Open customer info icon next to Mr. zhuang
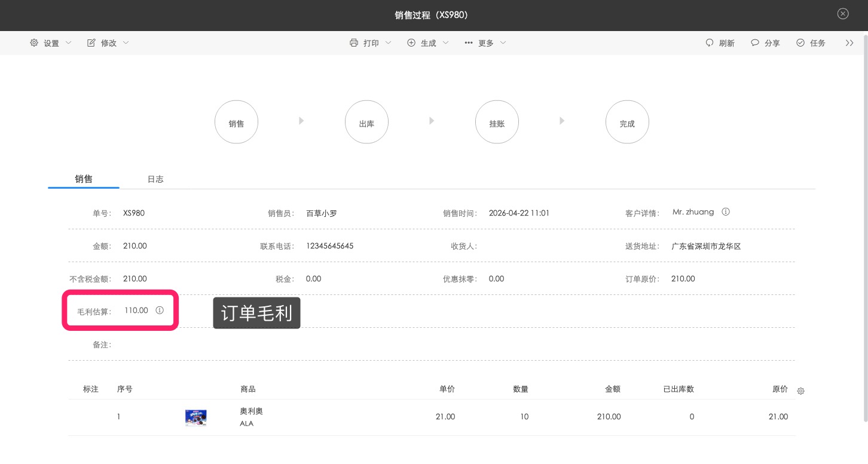Image resolution: width=868 pixels, height=464 pixels. 726,212
